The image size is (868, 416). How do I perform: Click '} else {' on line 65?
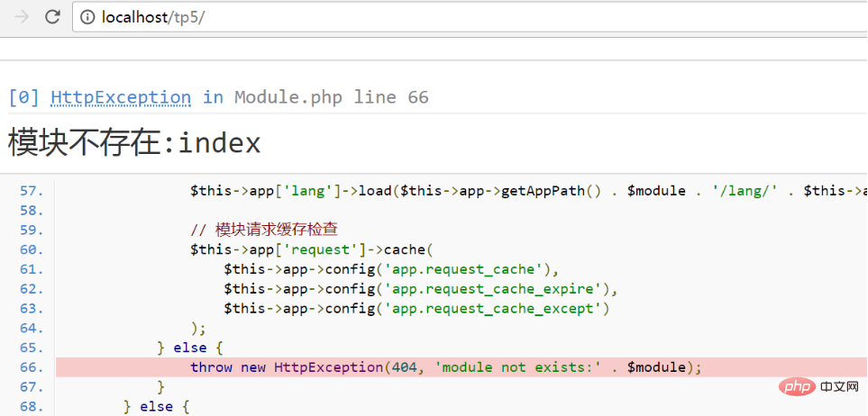click(190, 348)
